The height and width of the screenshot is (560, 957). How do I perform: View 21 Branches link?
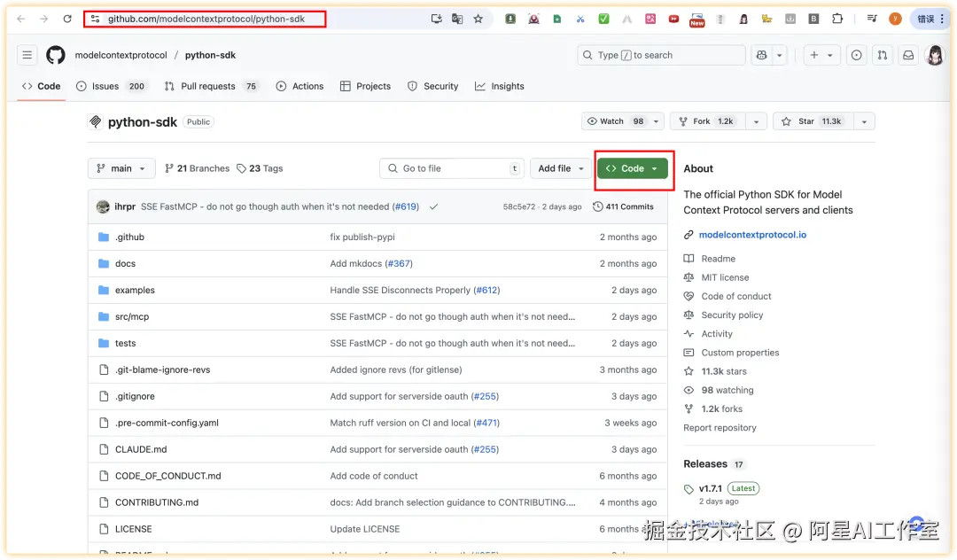[x=197, y=168]
